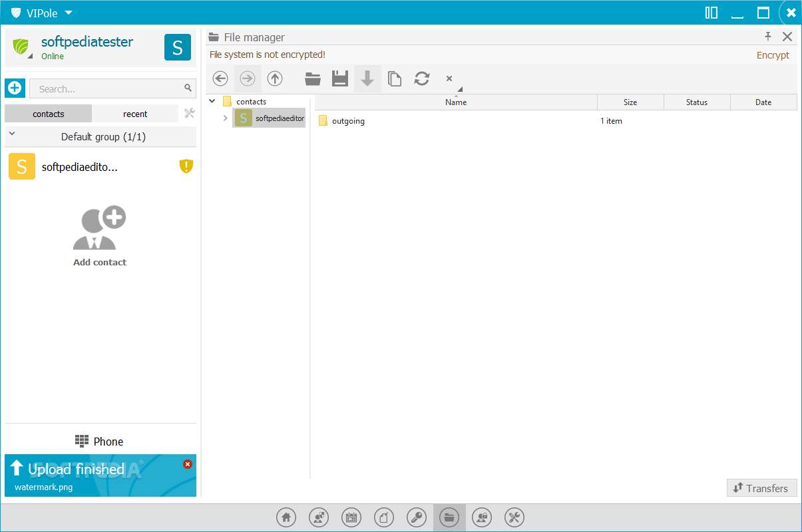The image size is (802, 532).
Task: Click the download arrow toolbar icon
Action: 367,78
